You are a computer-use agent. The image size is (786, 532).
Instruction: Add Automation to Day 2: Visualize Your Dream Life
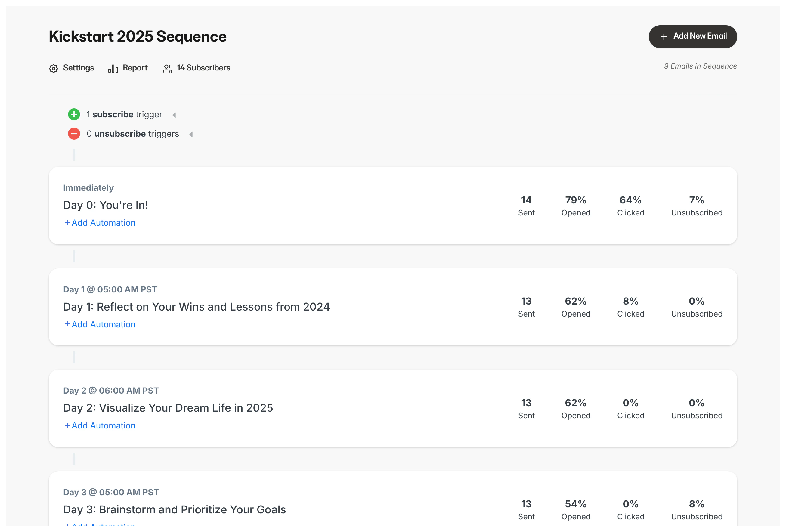[x=99, y=425]
